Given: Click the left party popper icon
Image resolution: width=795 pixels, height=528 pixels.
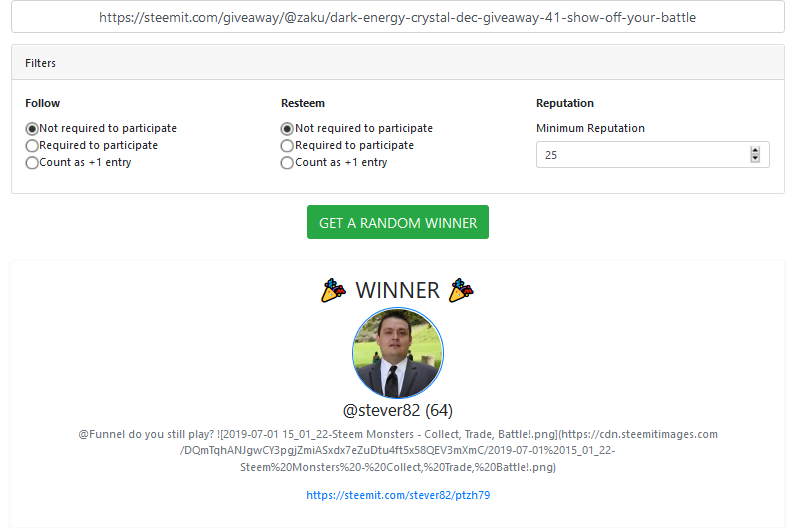Looking at the screenshot, I should 334,290.
